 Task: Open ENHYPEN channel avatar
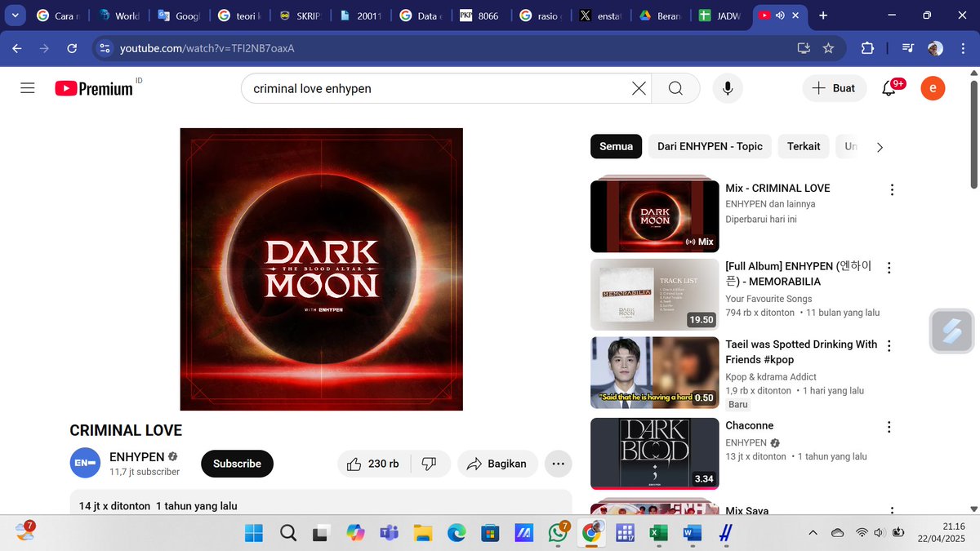pyautogui.click(x=85, y=463)
